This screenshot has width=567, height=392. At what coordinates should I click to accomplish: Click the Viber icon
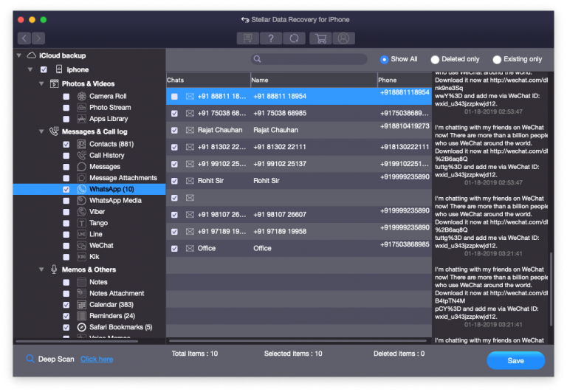[x=82, y=212]
